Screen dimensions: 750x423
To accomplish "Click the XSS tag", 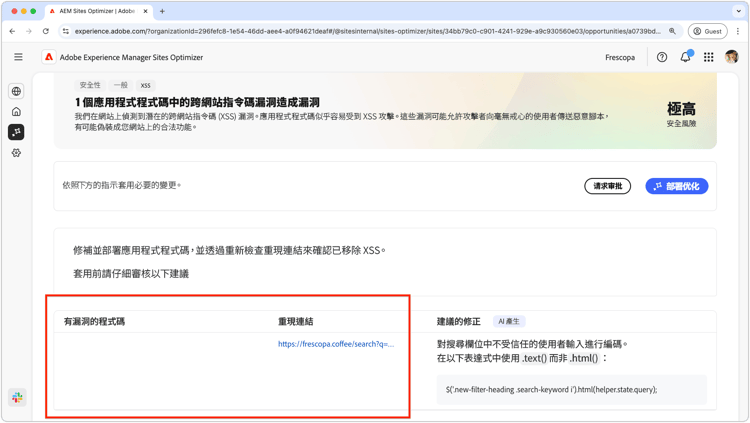I will coord(145,85).
